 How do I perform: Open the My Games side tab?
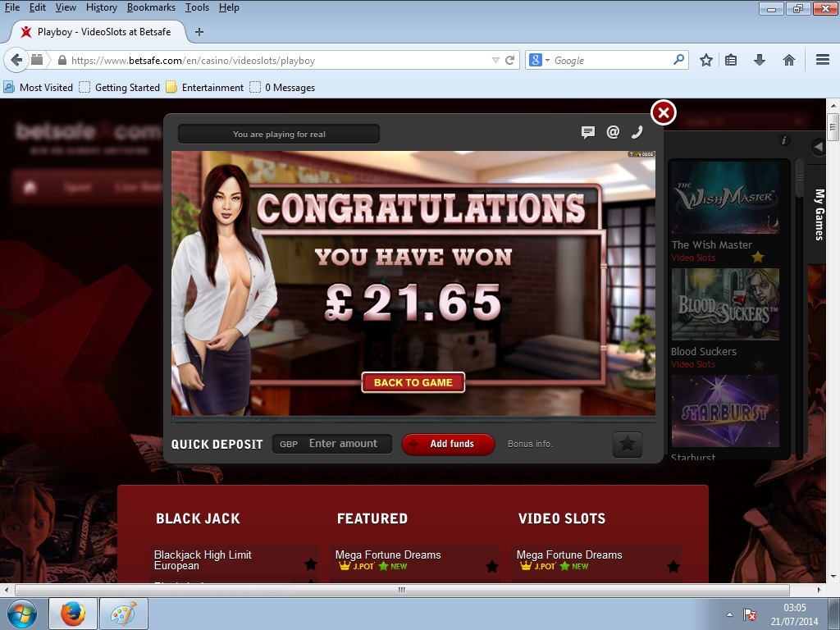[819, 214]
